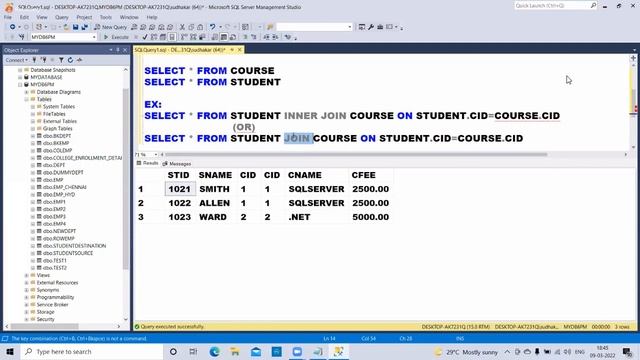Screen dimensions: 640x360
Task: Click Connect Object Explorer plug icon
Action: click(34, 60)
